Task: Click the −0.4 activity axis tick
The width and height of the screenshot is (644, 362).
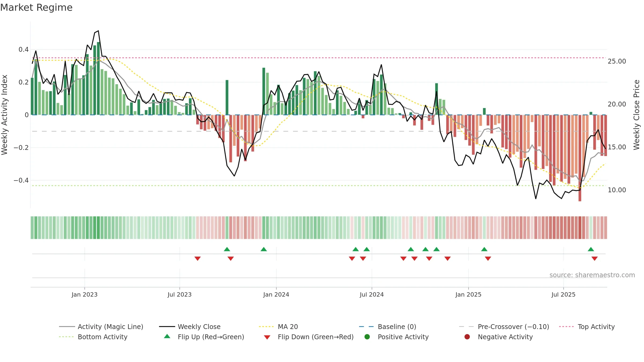Action: [21, 180]
